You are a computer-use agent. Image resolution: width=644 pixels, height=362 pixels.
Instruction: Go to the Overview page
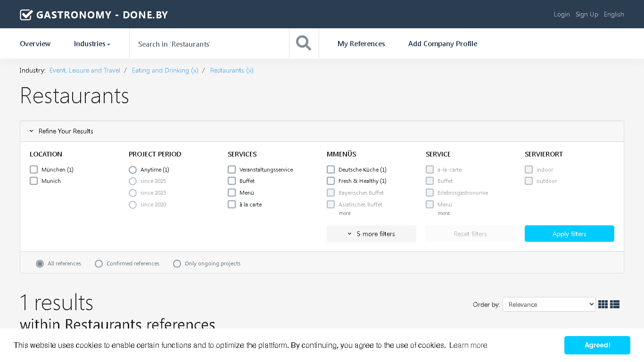pyautogui.click(x=35, y=44)
